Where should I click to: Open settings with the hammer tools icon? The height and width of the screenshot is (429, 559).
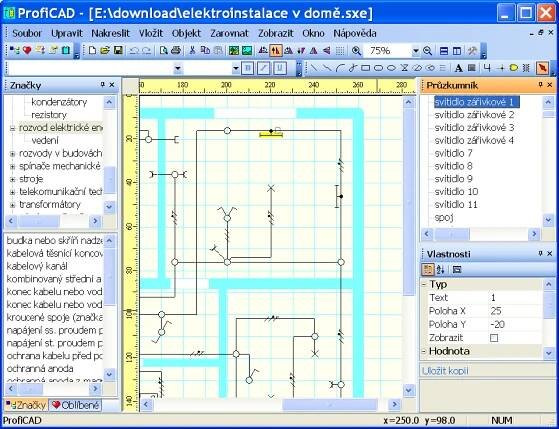(472, 51)
